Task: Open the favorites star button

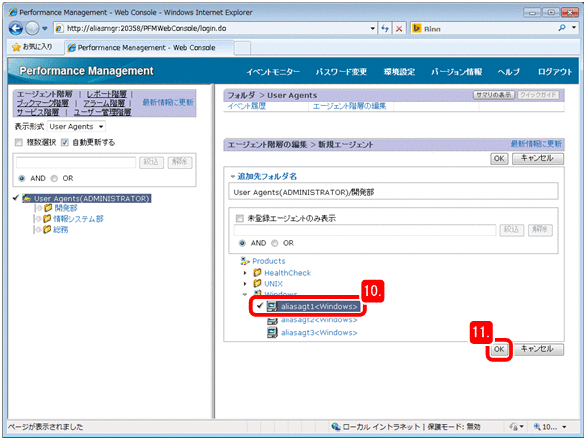Action: coord(32,47)
